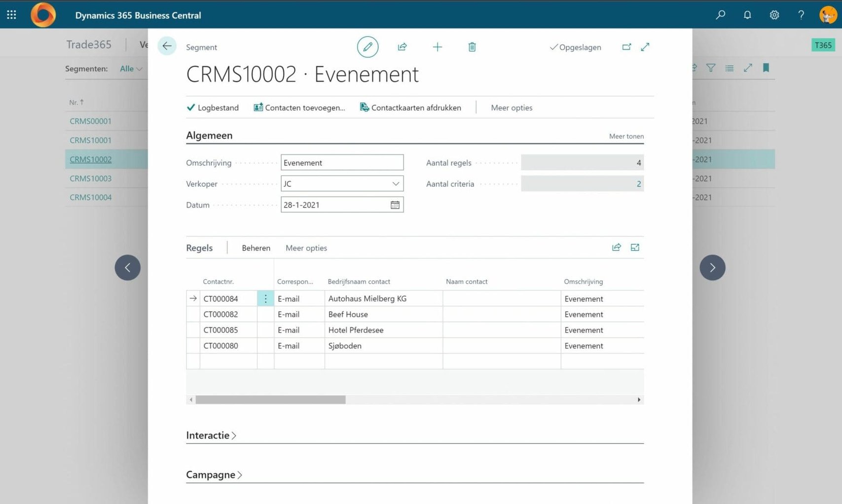
Task: Open the search magnifier in header
Action: point(720,15)
